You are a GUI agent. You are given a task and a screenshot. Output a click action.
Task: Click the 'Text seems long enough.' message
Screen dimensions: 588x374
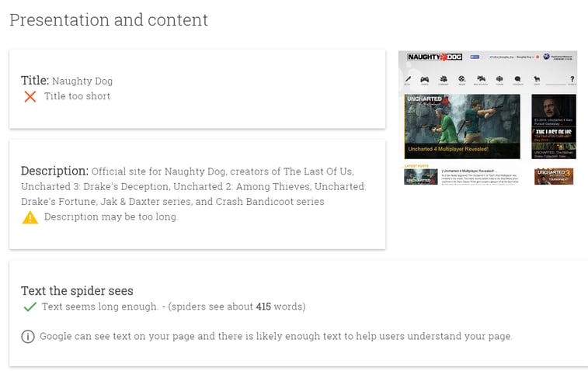pos(99,306)
